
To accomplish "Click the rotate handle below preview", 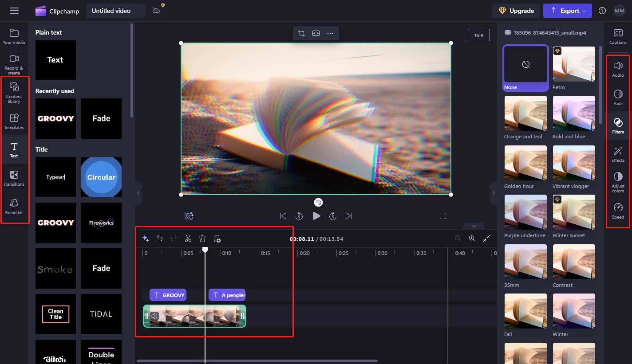I will click(318, 203).
